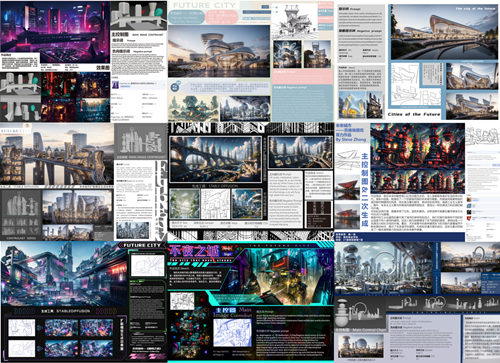This screenshot has width=500, height=363.
Task: Select the line-drawing sketches in the blue-framed poster
Action: [416, 84]
